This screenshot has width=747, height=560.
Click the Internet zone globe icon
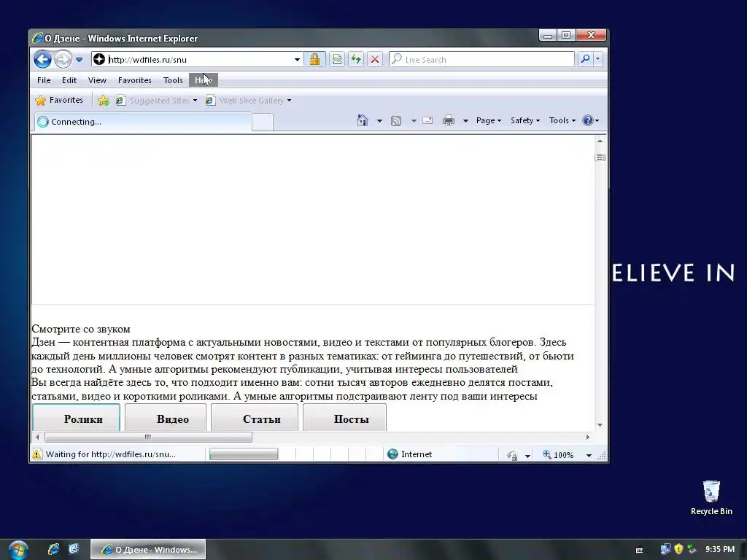coord(392,454)
